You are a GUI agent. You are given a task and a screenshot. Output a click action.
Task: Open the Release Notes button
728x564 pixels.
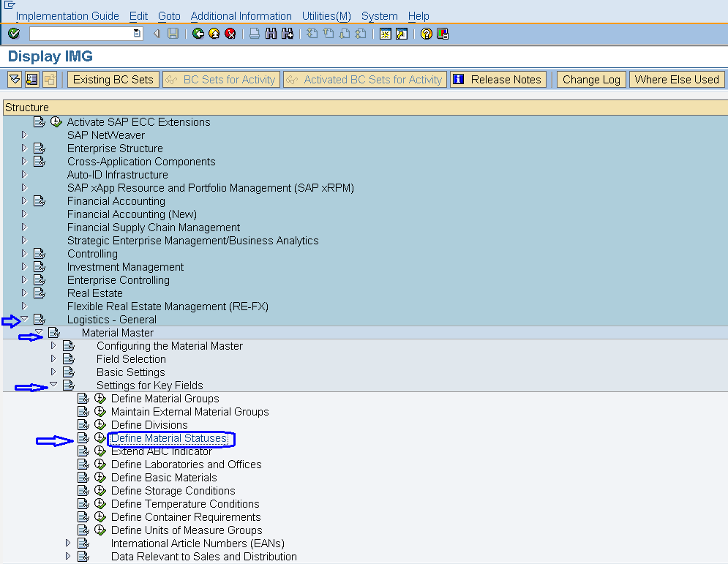(498, 79)
